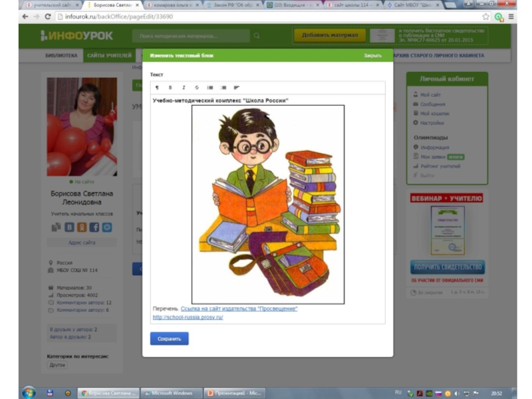Apply strikethrough formatting in the editor
This screenshot has width=532, height=399.
pyautogui.click(x=197, y=88)
